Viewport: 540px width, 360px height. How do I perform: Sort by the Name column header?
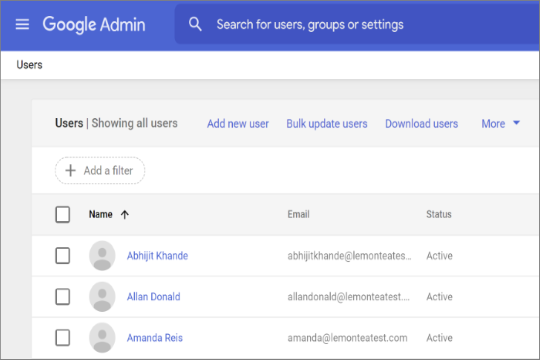(101, 214)
